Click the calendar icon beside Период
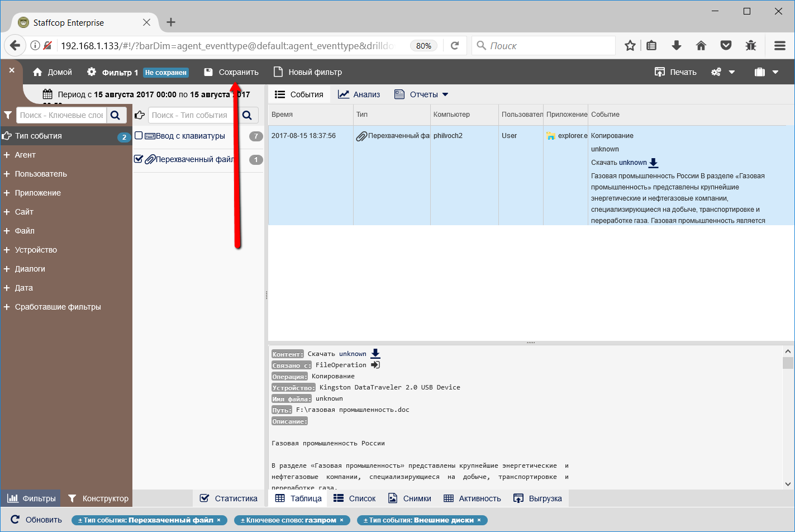 click(47, 94)
